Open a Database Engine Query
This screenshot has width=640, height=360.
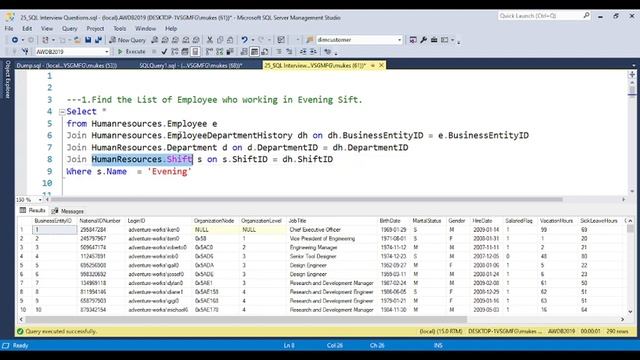(x=155, y=40)
